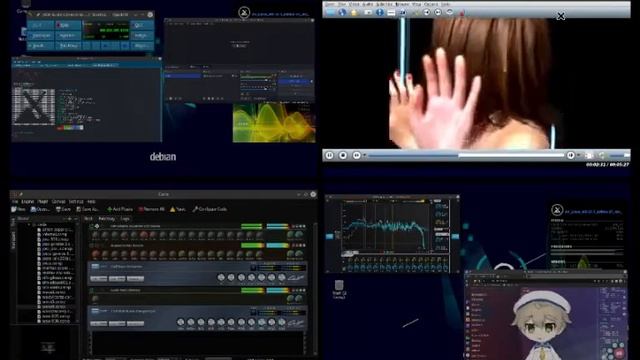
Task: Switch to the Logs tab in Carla
Action: 125,219
